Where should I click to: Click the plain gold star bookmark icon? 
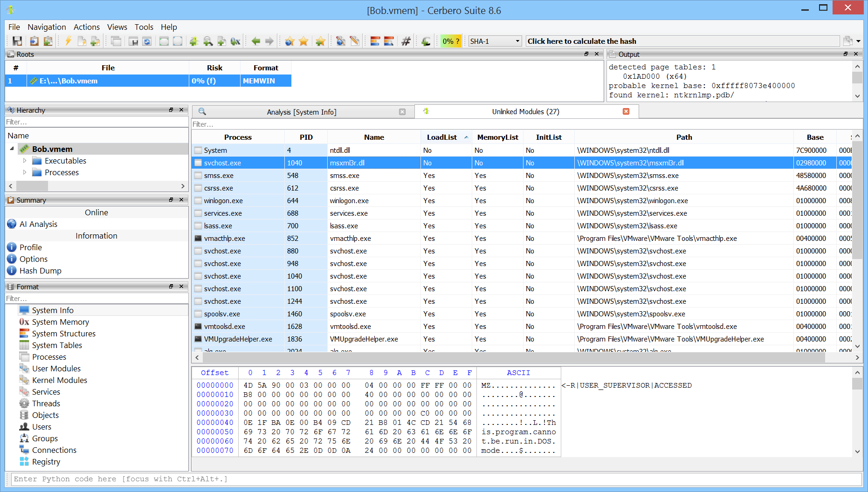[x=303, y=41]
